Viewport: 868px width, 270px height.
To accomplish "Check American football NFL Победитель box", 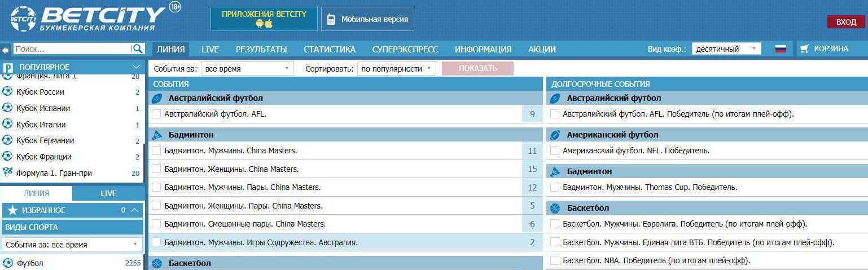I will coord(555,151).
